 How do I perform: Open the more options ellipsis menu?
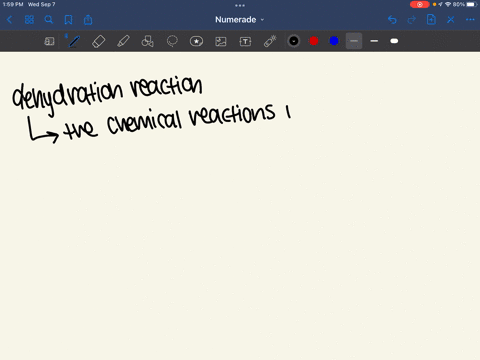click(x=470, y=20)
